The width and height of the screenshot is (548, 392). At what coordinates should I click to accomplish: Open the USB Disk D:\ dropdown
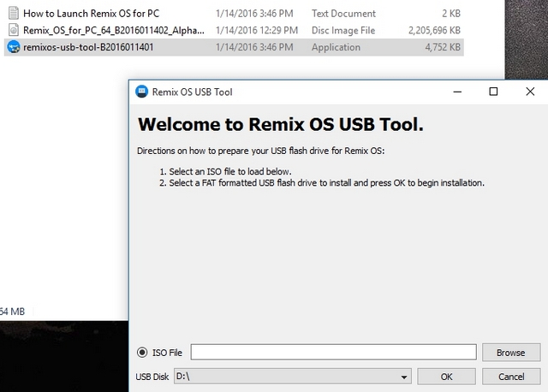coord(293,377)
